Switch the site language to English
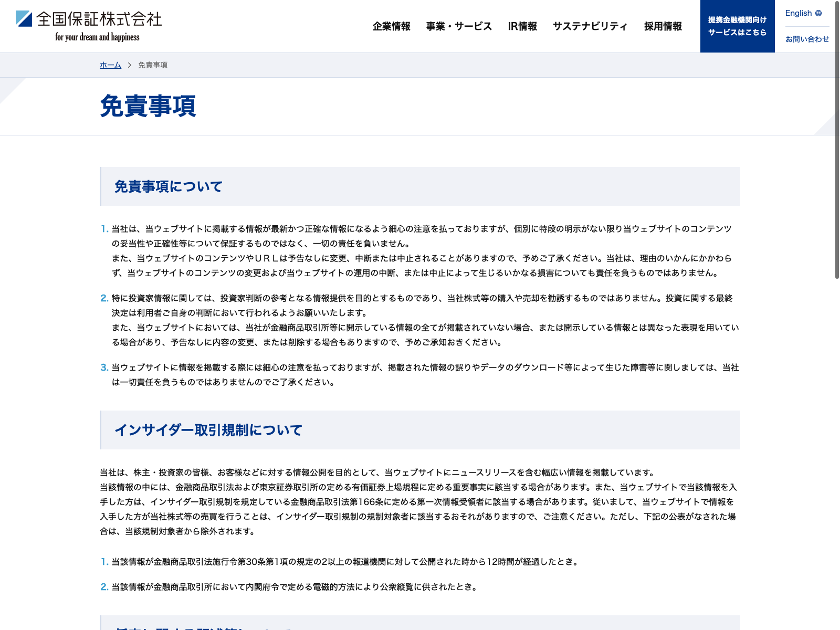The width and height of the screenshot is (840, 630). [x=799, y=13]
